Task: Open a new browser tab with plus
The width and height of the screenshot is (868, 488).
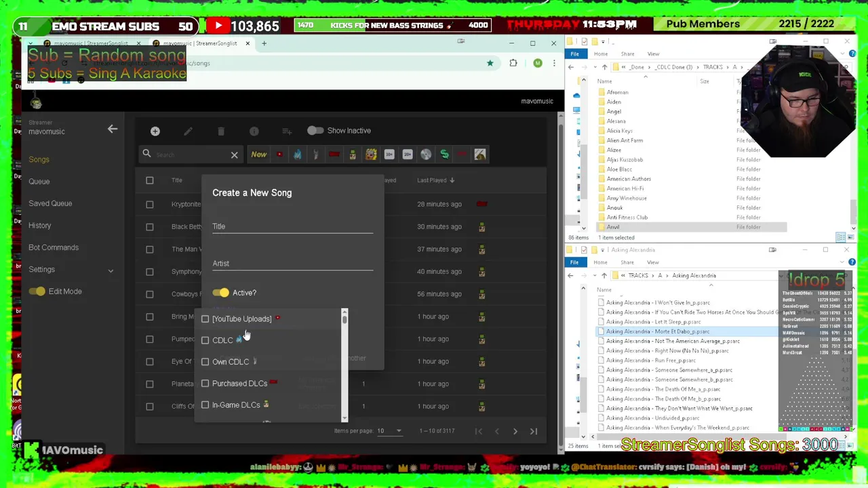Action: (x=264, y=43)
